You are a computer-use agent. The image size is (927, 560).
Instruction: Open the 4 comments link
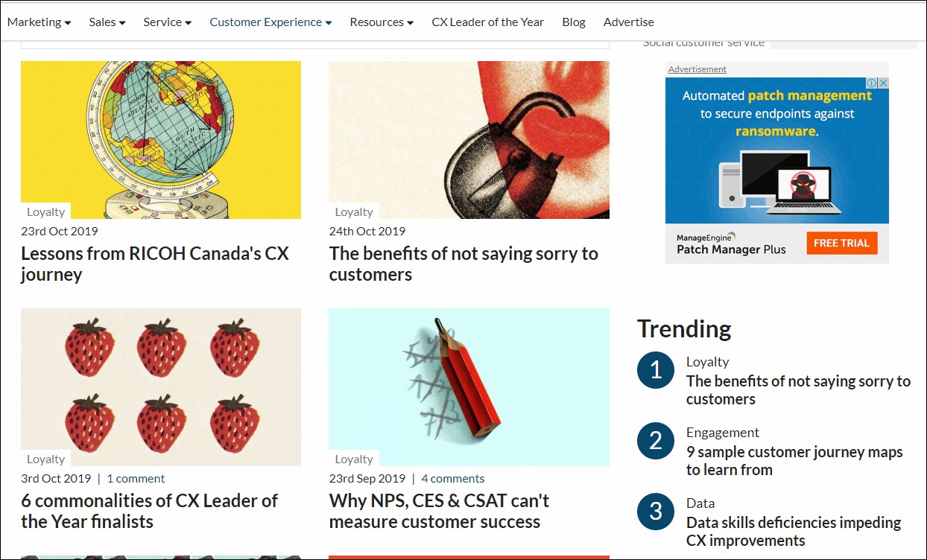(x=452, y=479)
